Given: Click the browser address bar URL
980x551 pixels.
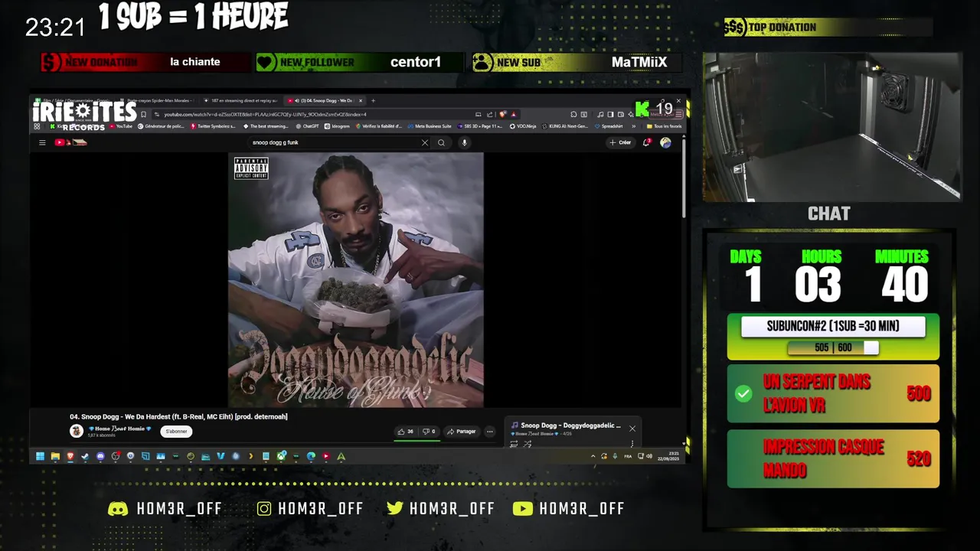Looking at the screenshot, I should (264, 114).
